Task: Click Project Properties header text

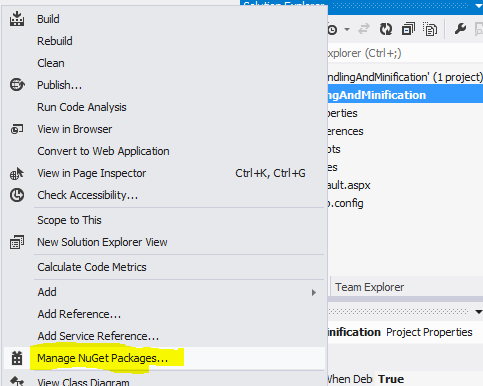Action: coord(429,332)
